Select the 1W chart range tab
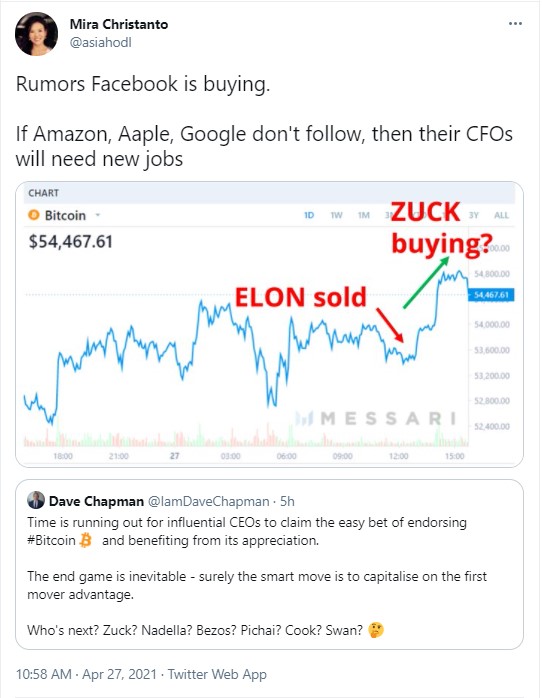Image resolution: width=542 pixels, height=698 pixels. click(x=336, y=215)
